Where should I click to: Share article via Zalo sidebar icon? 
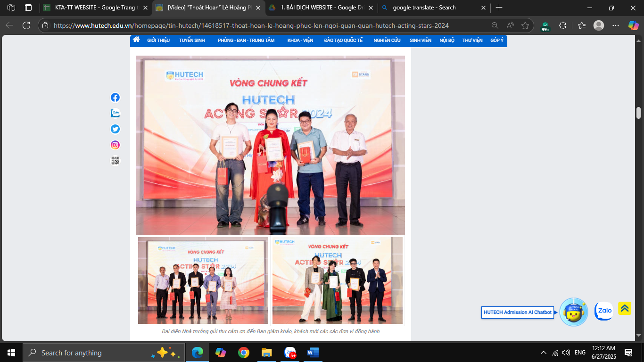pyautogui.click(x=115, y=113)
